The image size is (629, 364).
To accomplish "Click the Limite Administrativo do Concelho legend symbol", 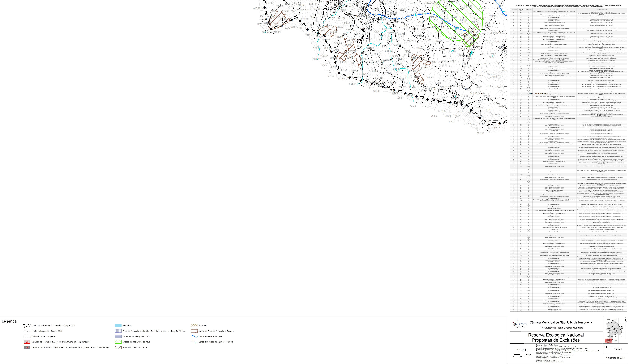I will click(x=27, y=325).
